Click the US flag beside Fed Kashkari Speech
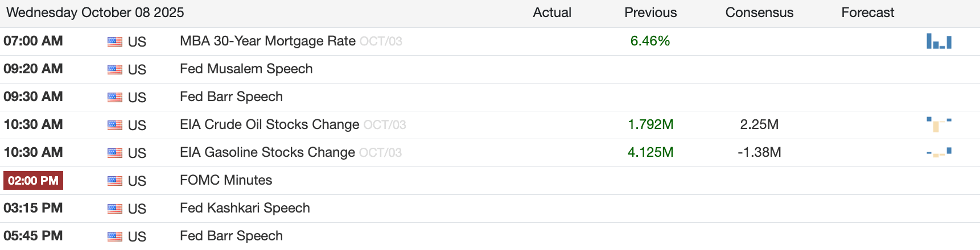Screen dimensions: 980x250 pos(115,209)
